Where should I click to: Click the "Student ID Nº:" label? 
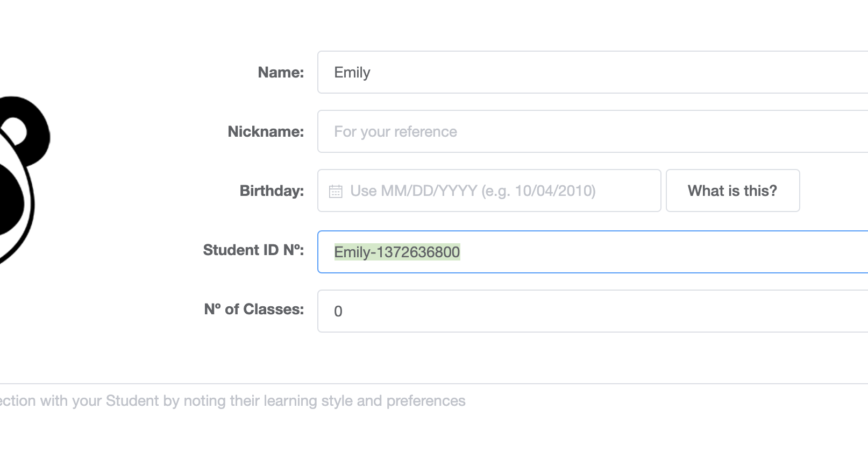253,250
